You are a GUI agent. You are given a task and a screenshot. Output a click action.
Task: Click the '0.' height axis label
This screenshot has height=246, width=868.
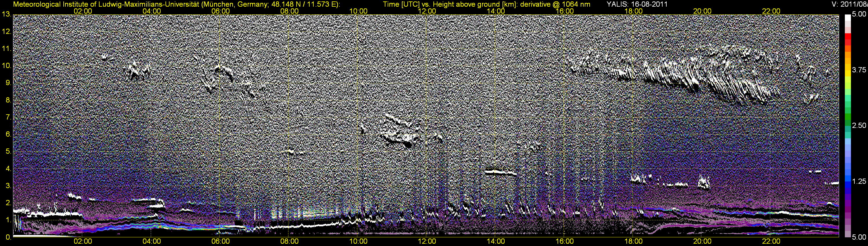(x=8, y=237)
